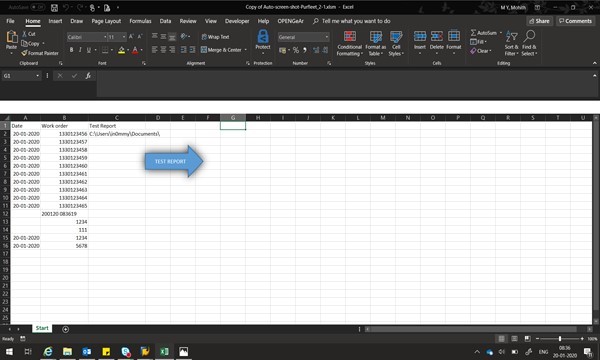The width and height of the screenshot is (600, 360).
Task: Switch to the Page Layout tab
Action: coord(106,21)
